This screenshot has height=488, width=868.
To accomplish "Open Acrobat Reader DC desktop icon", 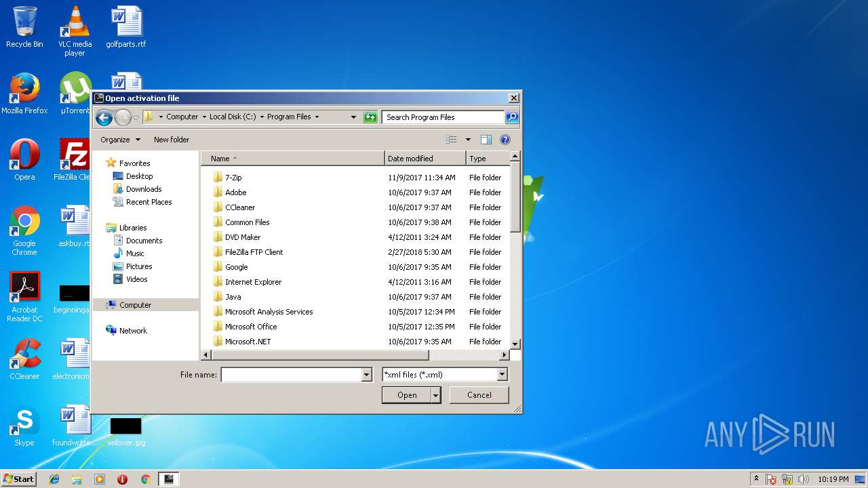I will [24, 297].
